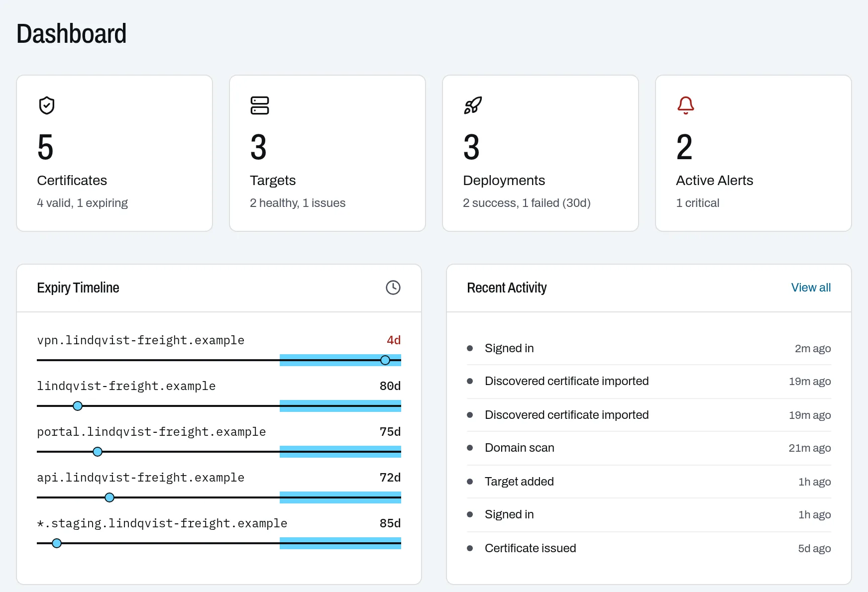
Task: Select vpn.lindqvist-freight.example certificate name
Action: pyautogui.click(x=140, y=340)
